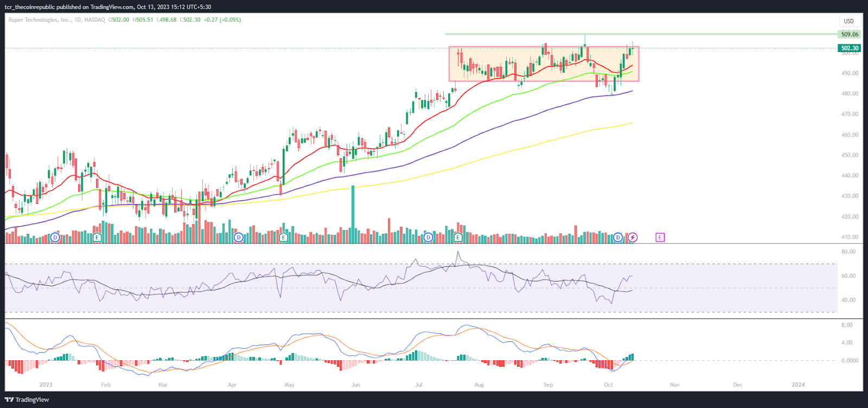Click the 502.30 current price label
Screen dimensions: 868x408
point(850,48)
